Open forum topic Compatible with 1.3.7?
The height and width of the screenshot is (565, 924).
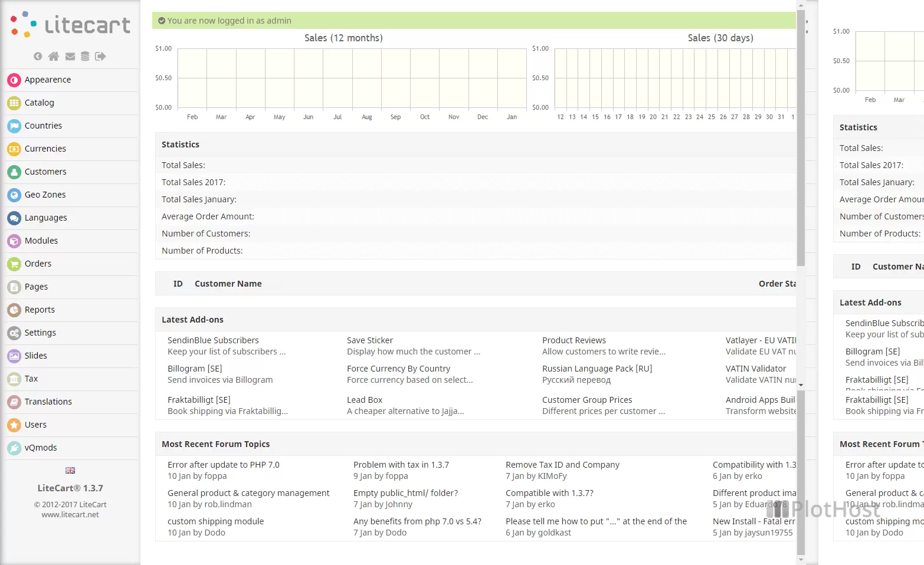tap(549, 493)
